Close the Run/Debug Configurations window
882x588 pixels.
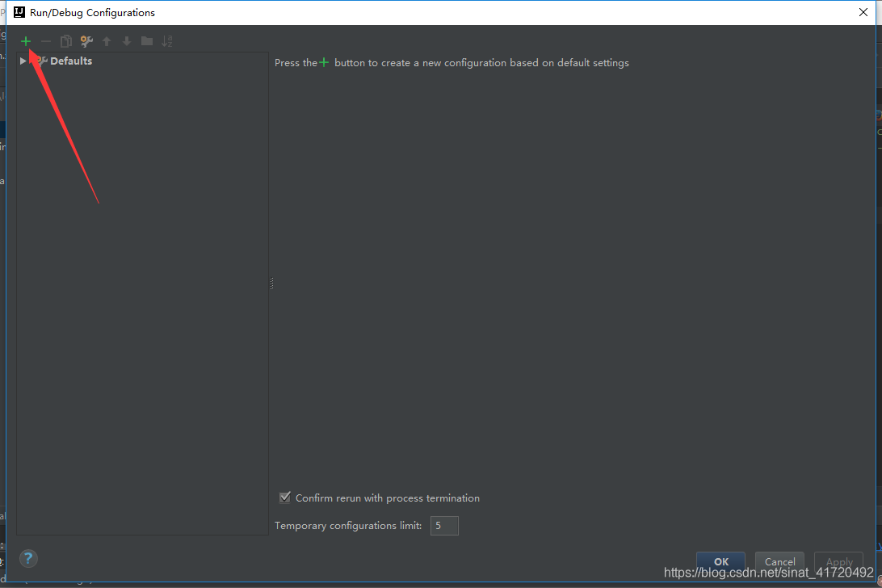pyautogui.click(x=863, y=12)
